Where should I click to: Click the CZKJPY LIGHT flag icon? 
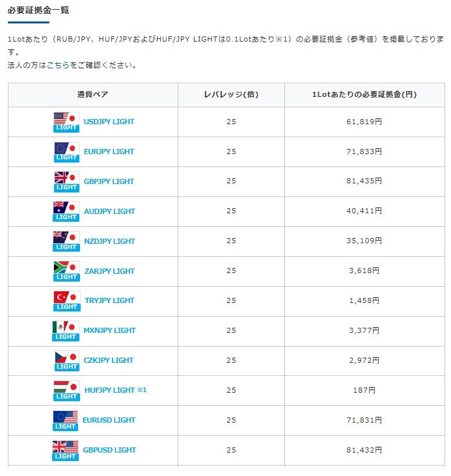coord(66,360)
